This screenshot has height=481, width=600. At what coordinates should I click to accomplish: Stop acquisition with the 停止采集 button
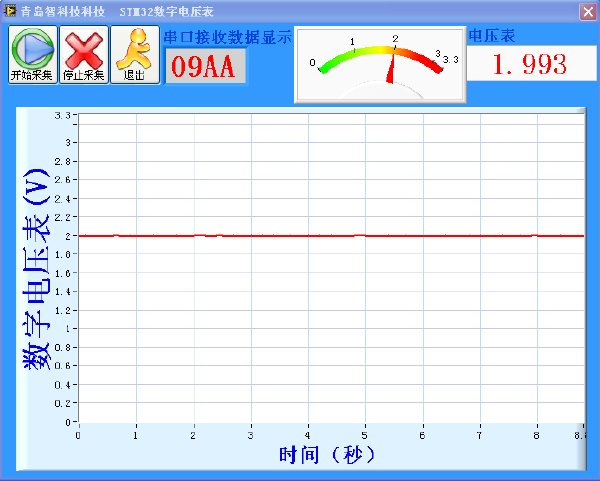point(84,54)
